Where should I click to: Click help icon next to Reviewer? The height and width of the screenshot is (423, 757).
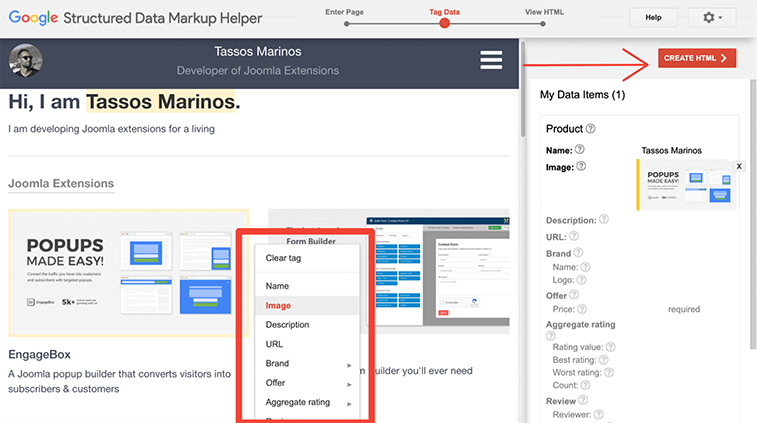[598, 414]
